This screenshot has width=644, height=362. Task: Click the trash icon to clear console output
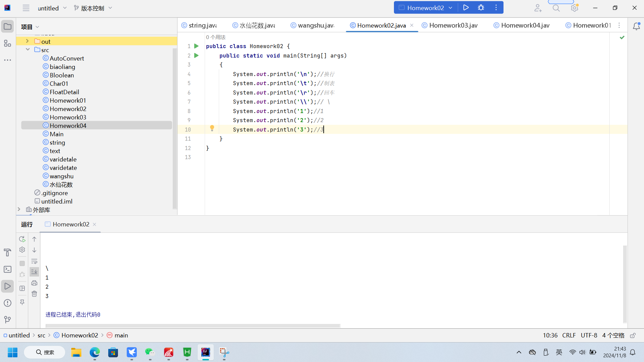click(34, 294)
